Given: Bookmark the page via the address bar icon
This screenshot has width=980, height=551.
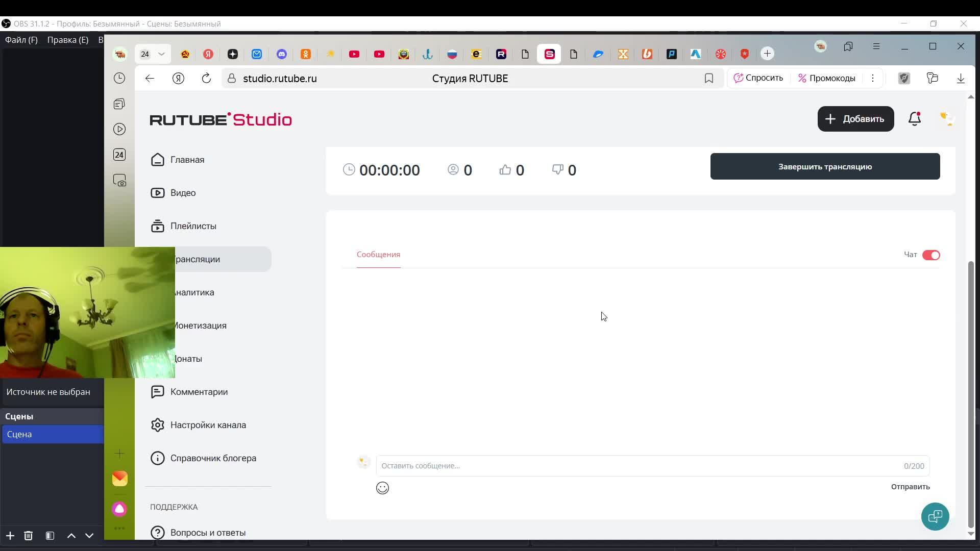Looking at the screenshot, I should click(709, 78).
